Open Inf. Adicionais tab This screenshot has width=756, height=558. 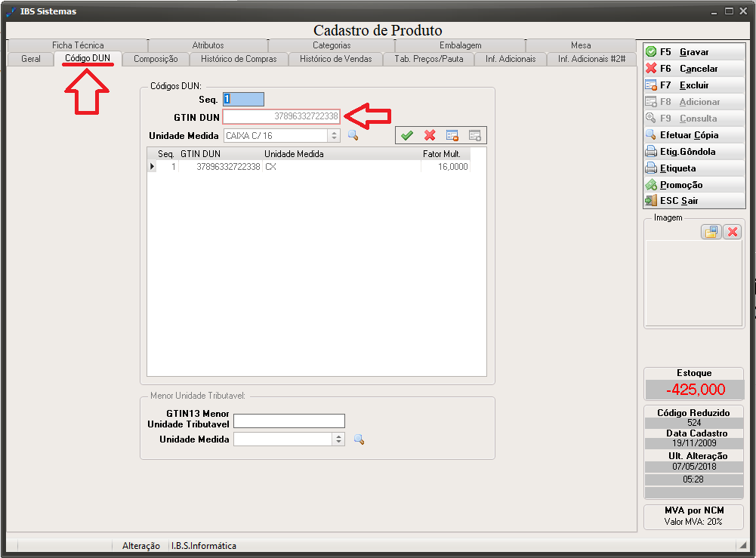[x=510, y=59]
